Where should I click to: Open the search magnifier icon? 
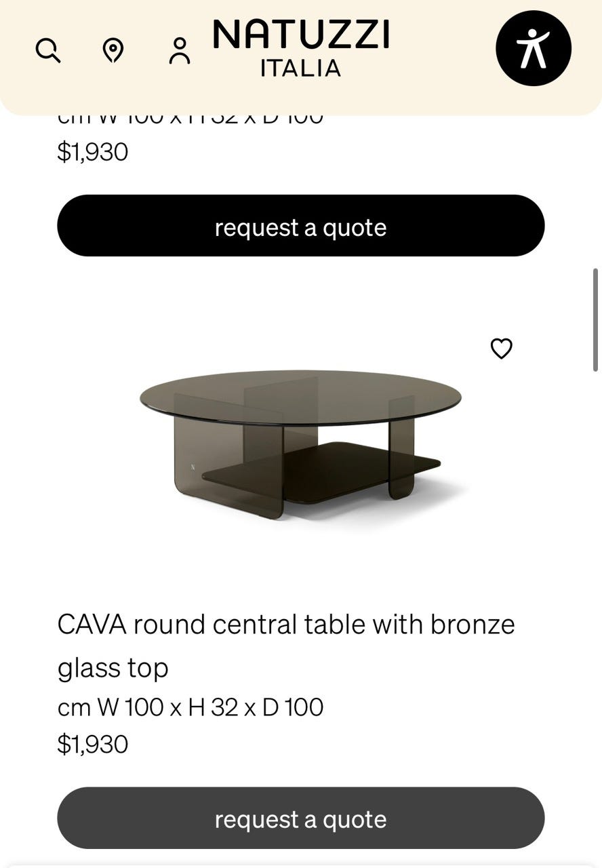tap(48, 50)
